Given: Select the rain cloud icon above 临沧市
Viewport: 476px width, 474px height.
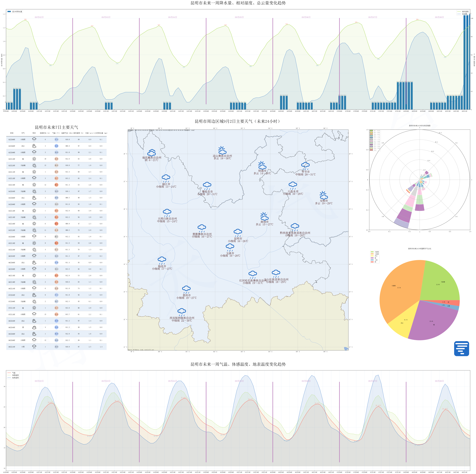Looking at the screenshot, I should (x=162, y=261).
